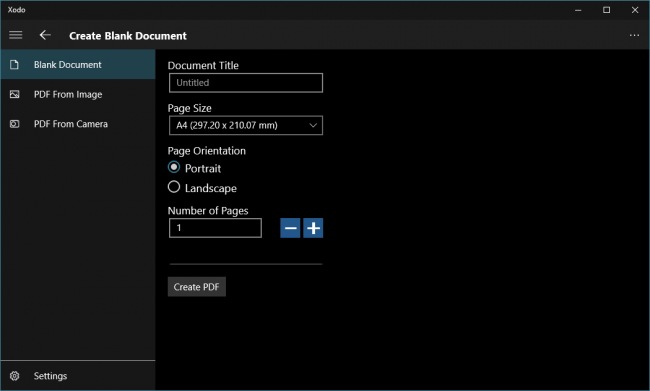Select PDF From Image sidebar item
Viewport: 650px width, 391px height.
pyautogui.click(x=78, y=95)
